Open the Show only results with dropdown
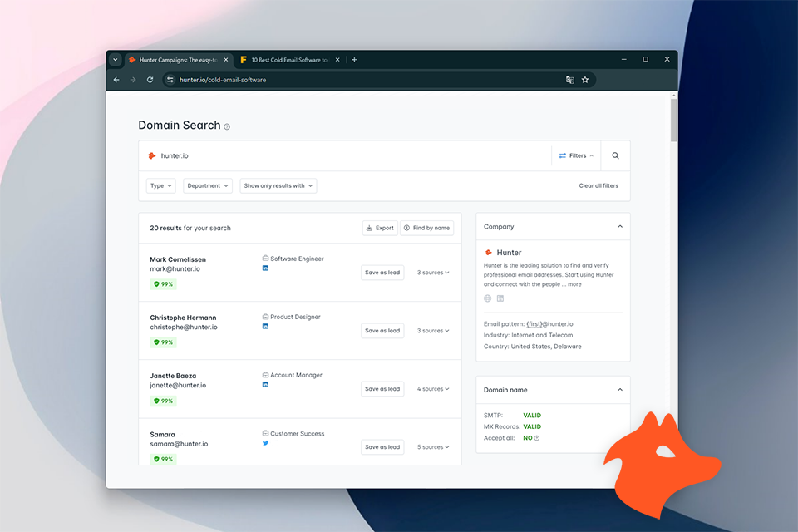 pyautogui.click(x=278, y=186)
